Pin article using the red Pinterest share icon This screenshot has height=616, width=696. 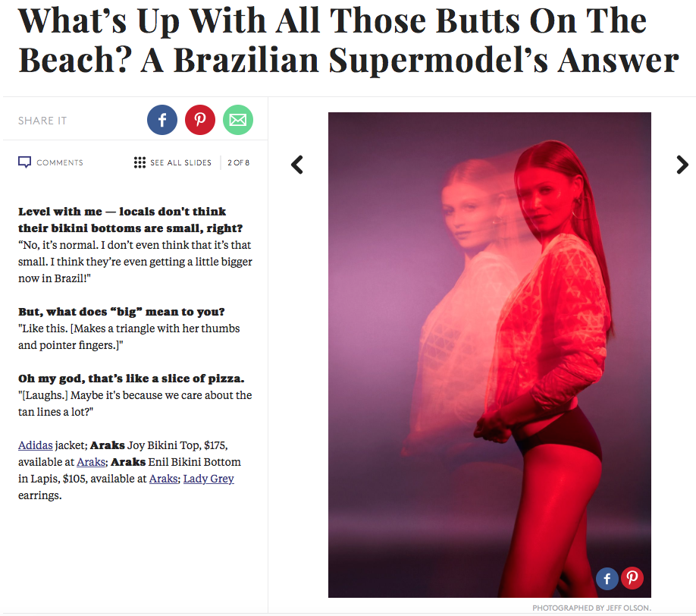coord(199,120)
